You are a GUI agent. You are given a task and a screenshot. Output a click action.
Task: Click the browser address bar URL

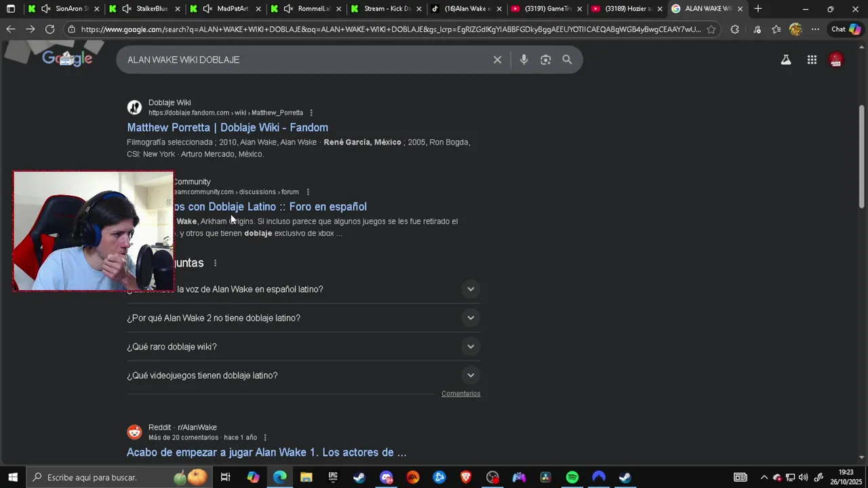click(390, 29)
